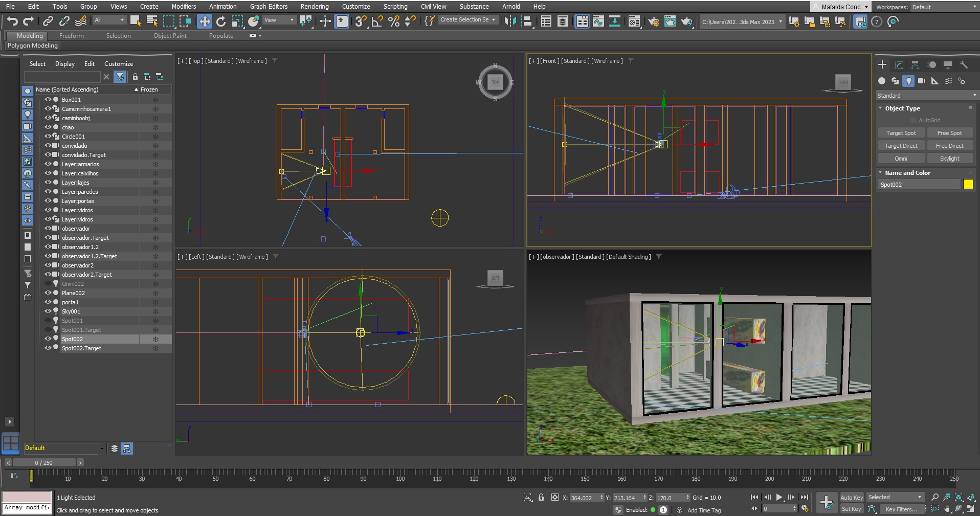Select the Move transform tool
Screen dimensions: 980x516
(x=205, y=21)
